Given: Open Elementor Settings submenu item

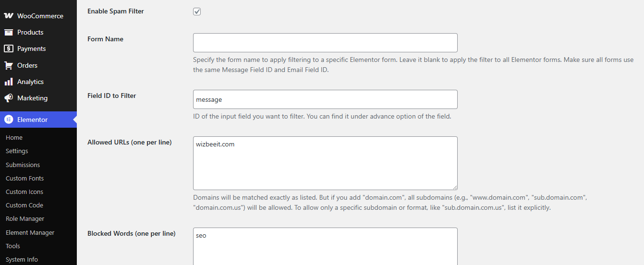Looking at the screenshot, I should pyautogui.click(x=17, y=151).
